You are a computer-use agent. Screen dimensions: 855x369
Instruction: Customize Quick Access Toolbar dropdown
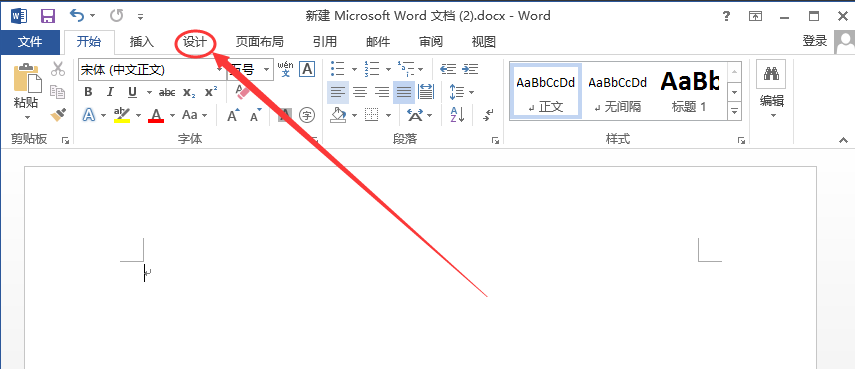coord(141,16)
